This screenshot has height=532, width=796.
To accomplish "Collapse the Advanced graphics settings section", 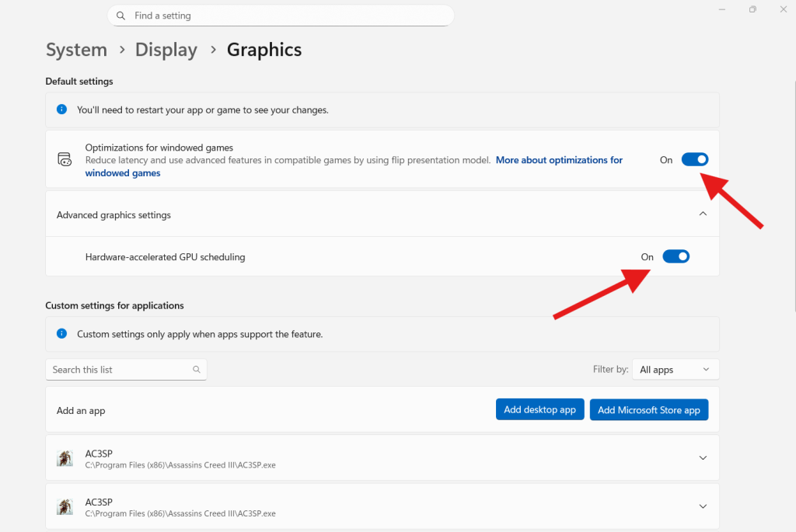I will [703, 214].
